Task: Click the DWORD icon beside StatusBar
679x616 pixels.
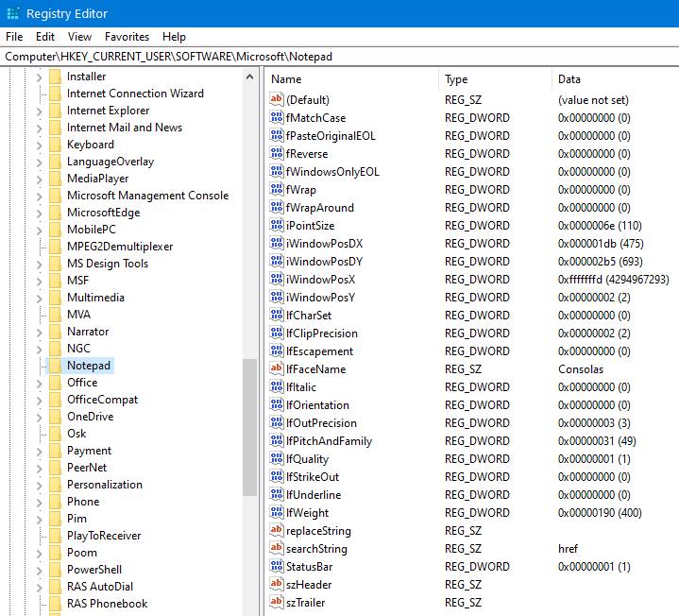Action: [x=277, y=566]
